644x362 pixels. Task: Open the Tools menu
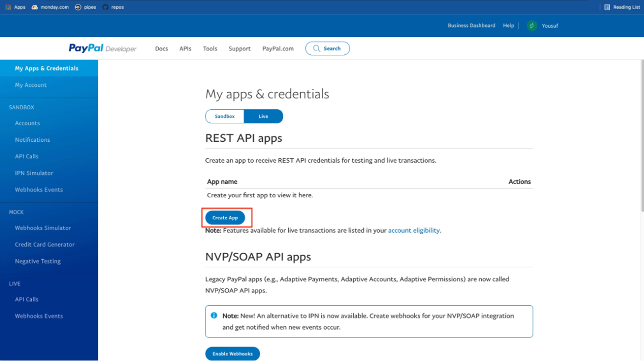[x=210, y=48]
